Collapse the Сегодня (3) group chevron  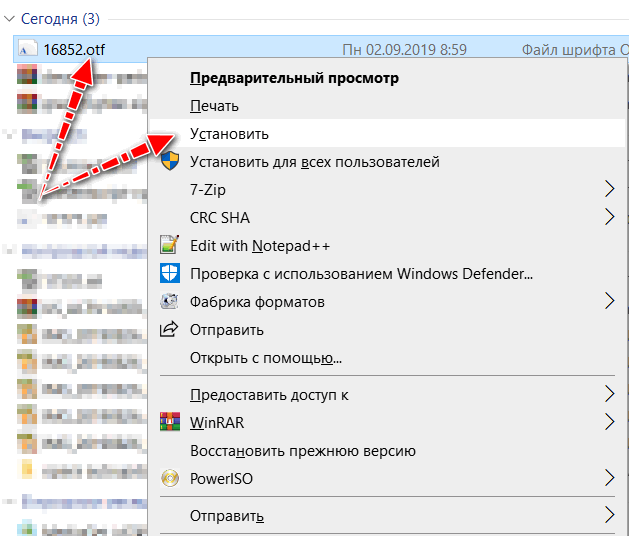[11, 17]
